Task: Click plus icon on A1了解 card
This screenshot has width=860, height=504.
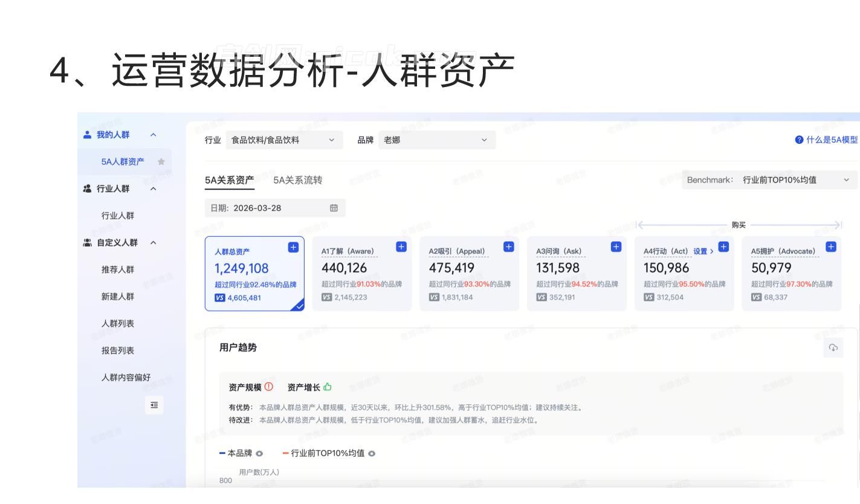Action: tap(401, 247)
